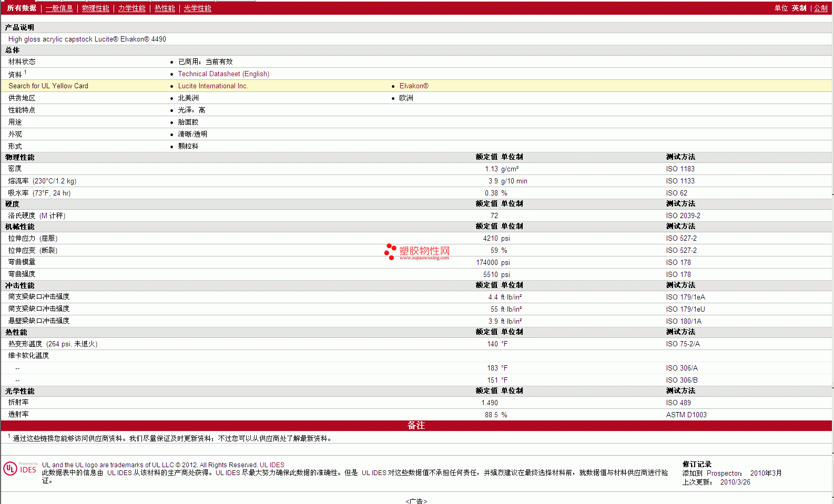
Task: Click the 吸水率 (73°F, 24 hr) label
Action: click(x=39, y=193)
